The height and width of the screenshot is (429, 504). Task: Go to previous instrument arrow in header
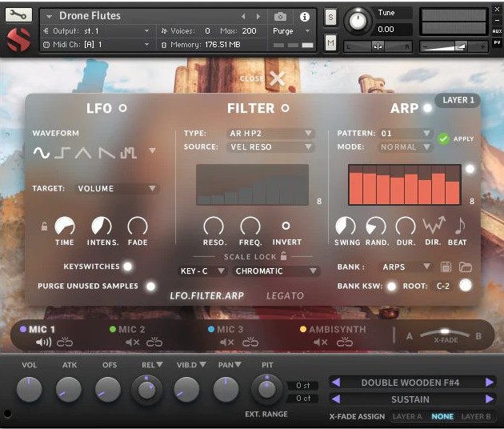tap(243, 16)
